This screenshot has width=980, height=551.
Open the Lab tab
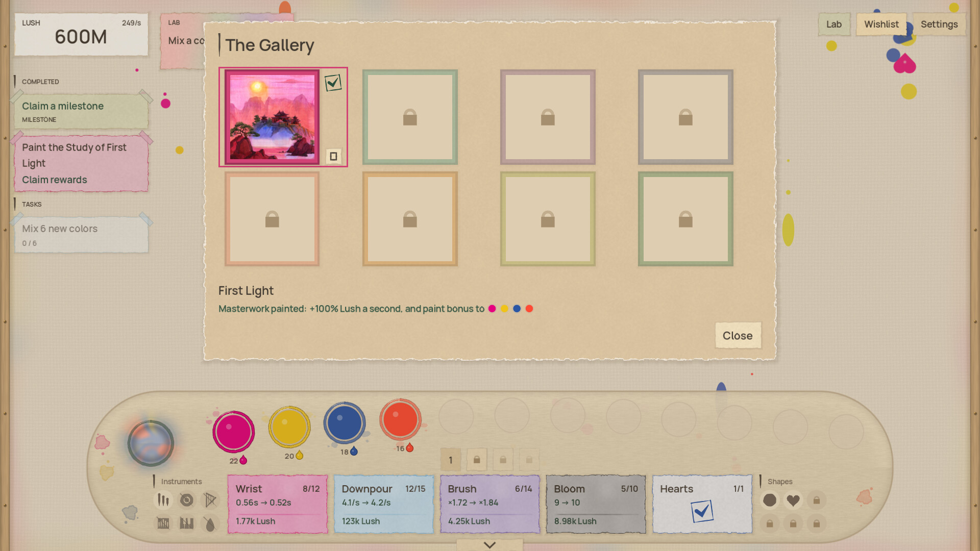(834, 24)
